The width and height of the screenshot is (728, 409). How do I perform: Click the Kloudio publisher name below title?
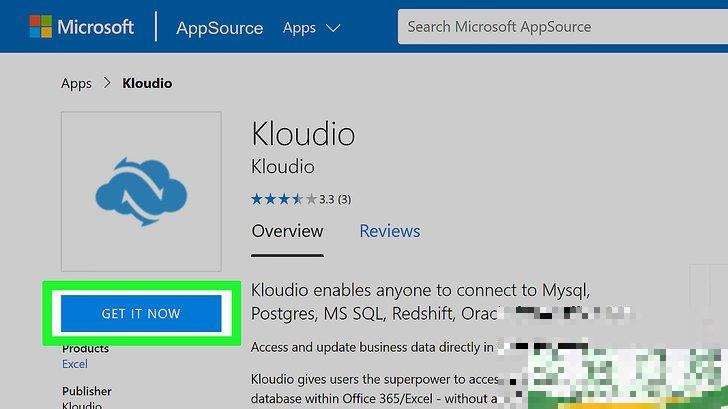click(282, 167)
